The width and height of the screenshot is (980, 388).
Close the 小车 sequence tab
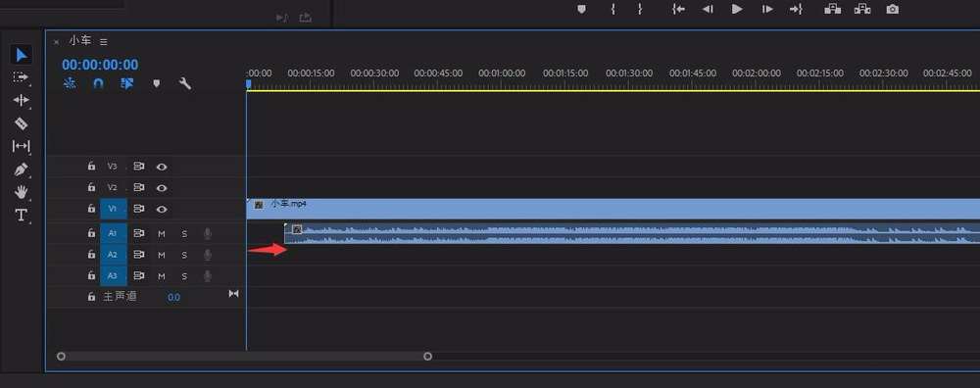[x=56, y=42]
